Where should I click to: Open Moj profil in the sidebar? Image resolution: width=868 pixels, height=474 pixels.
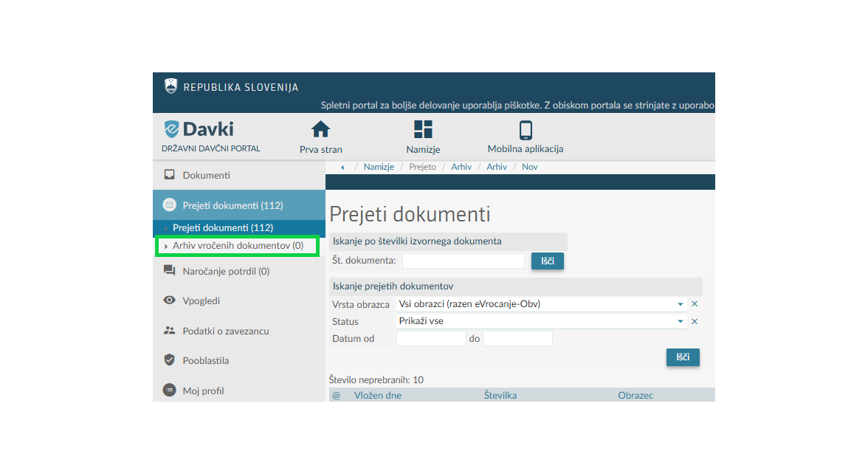tap(239, 391)
